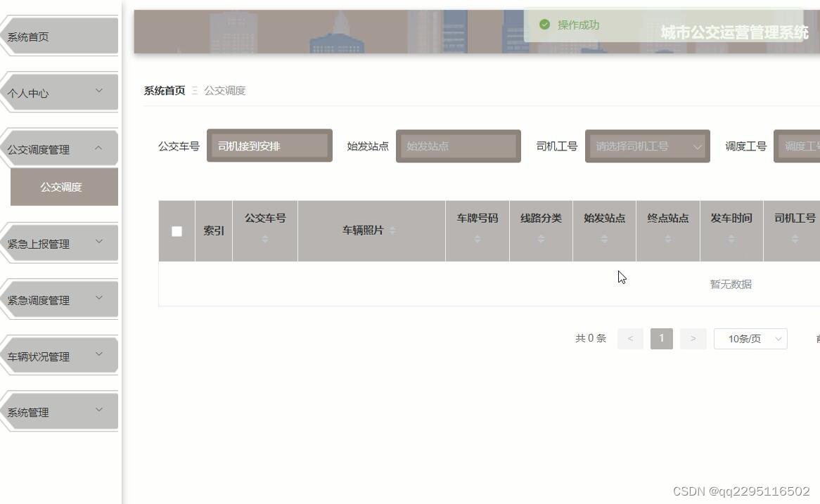Click the next-page arrow in pagination
This screenshot has width=820, height=504.
point(693,338)
